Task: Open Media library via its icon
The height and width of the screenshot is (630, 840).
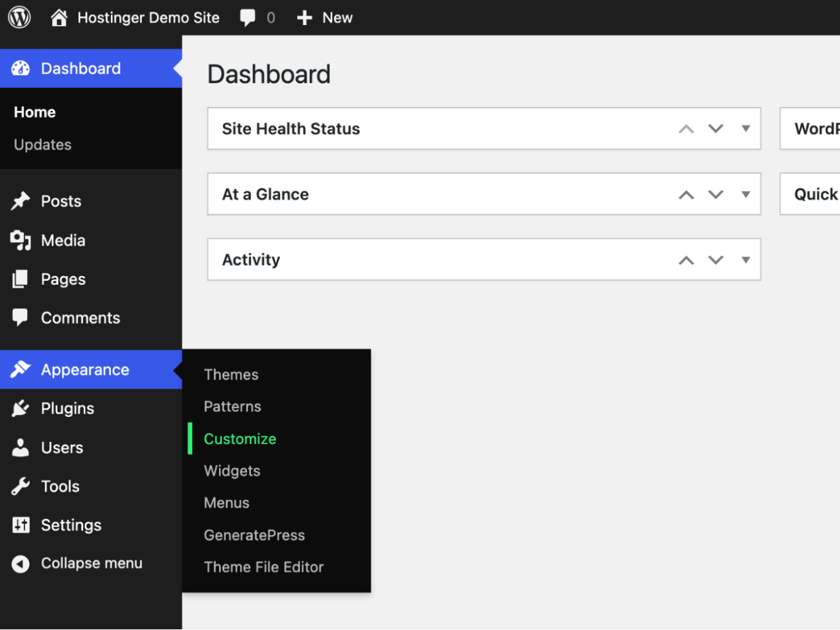Action: pyautogui.click(x=19, y=240)
